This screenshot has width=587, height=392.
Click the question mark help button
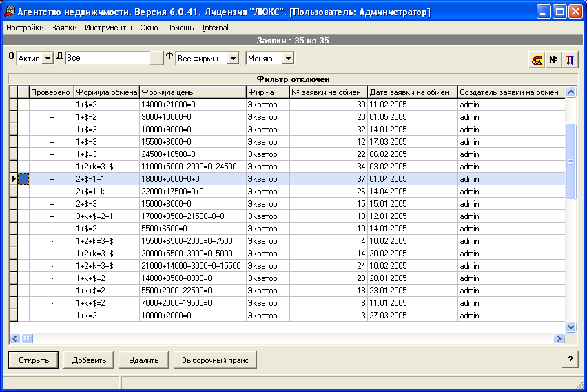click(570, 360)
